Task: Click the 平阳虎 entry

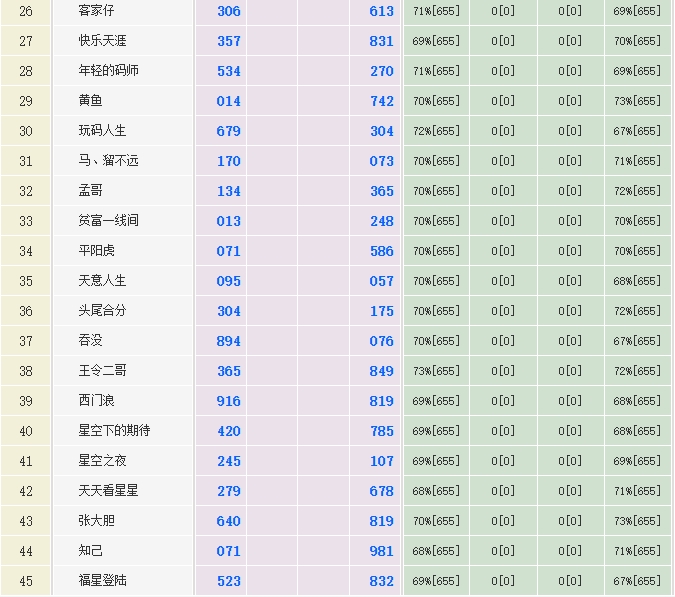Action: pyautogui.click(x=96, y=251)
